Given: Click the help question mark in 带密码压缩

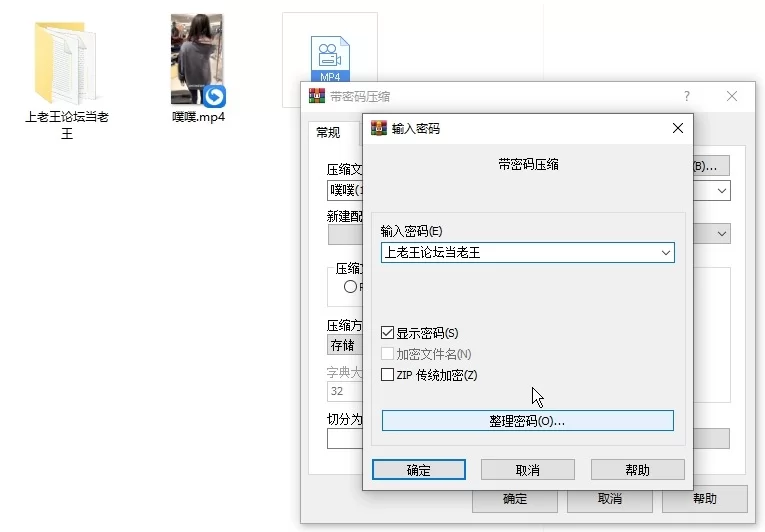Looking at the screenshot, I should tap(687, 96).
